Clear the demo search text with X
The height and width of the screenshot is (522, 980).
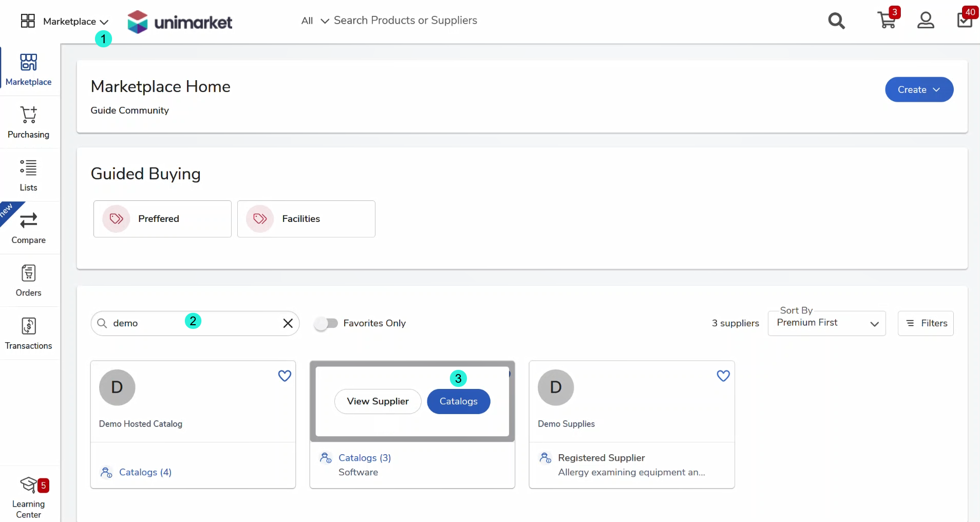click(288, 323)
